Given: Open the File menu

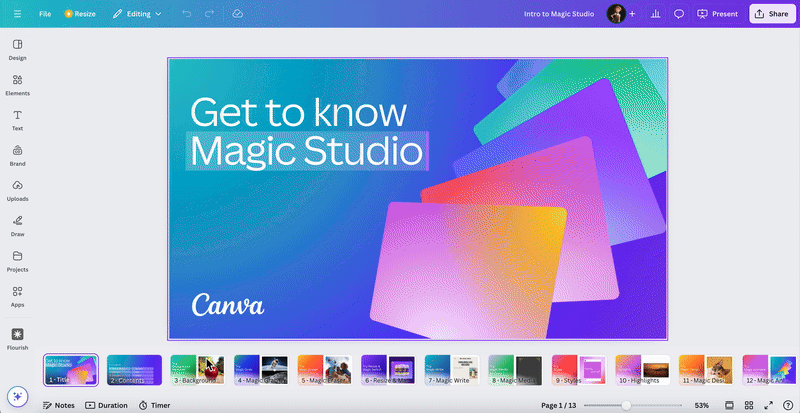Looking at the screenshot, I should coord(45,14).
